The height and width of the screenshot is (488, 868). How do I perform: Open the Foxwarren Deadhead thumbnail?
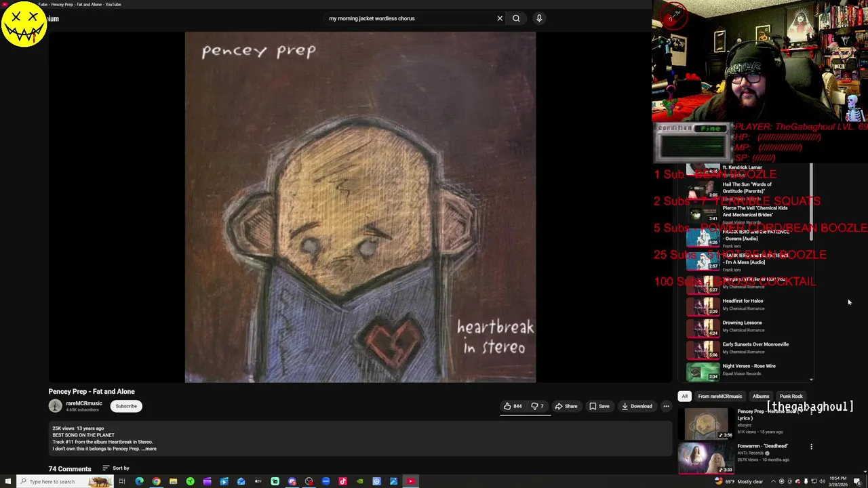click(705, 457)
